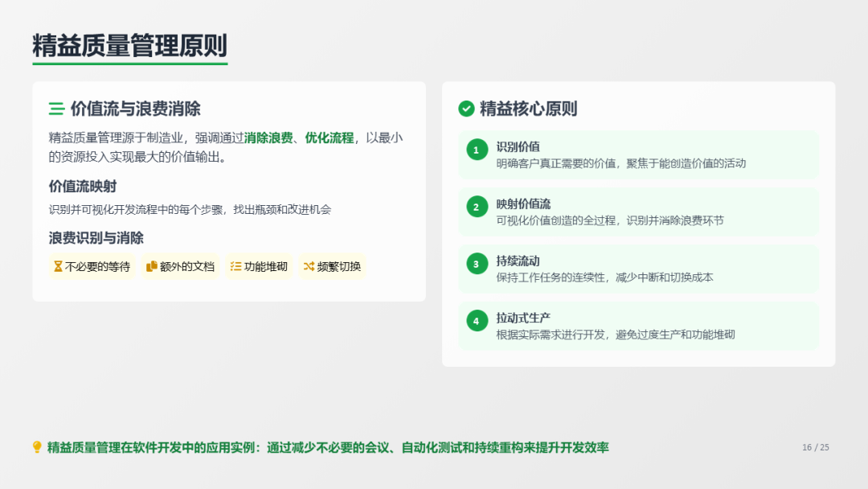
Task: Select the 优化流程 green highlighted text
Action: [x=330, y=138]
